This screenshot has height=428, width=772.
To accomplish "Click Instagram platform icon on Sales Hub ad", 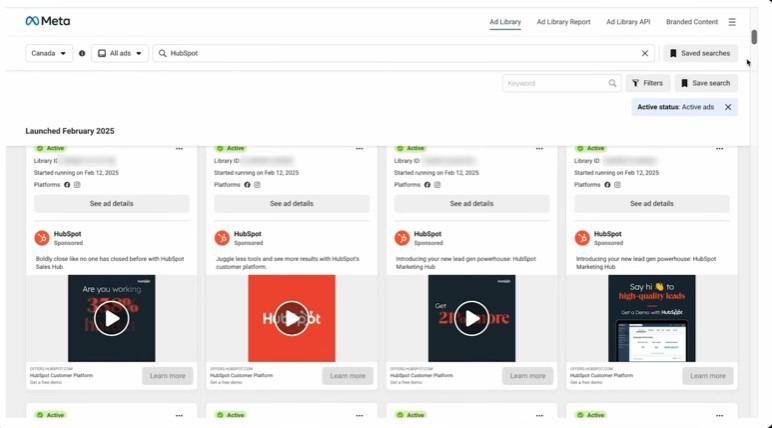I will coord(77,185).
